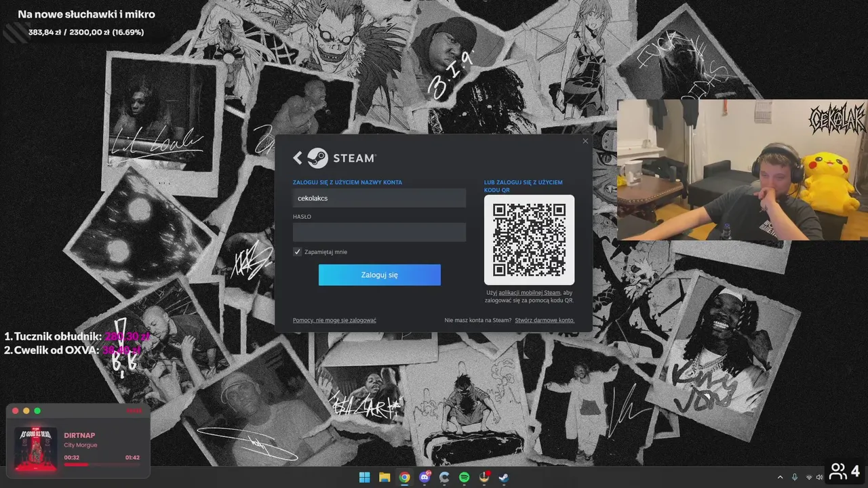Click the Tucznik obłudnik donor entry
868x488 pixels.
(77, 336)
